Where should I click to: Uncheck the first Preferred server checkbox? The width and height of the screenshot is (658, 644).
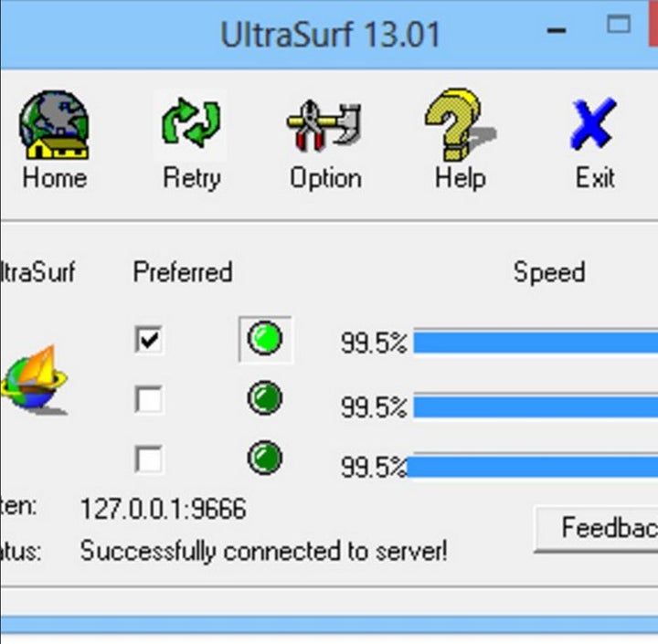pyautogui.click(x=148, y=341)
